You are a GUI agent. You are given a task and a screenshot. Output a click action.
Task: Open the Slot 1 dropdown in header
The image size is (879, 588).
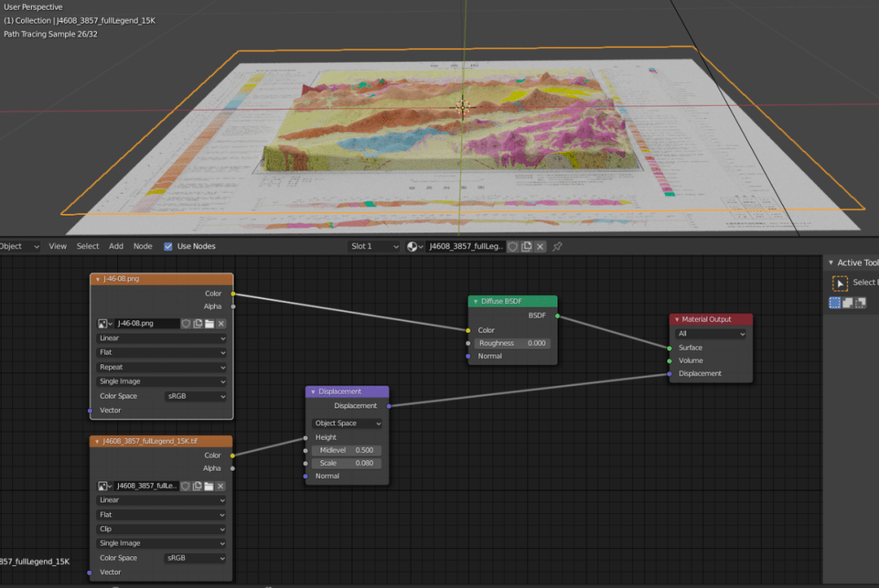tap(373, 246)
